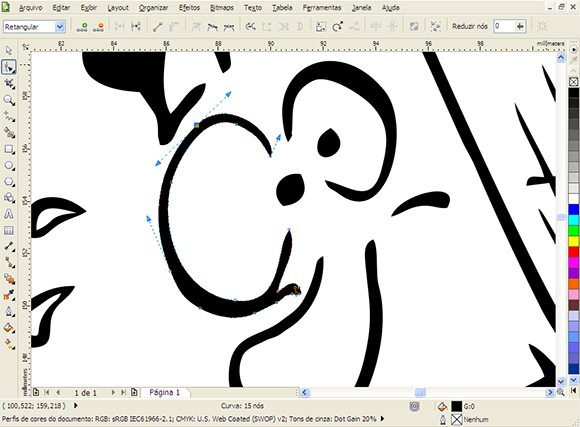Image resolution: width=580 pixels, height=427 pixels.
Task: Select the Blend interactive tool
Action: tap(9, 278)
